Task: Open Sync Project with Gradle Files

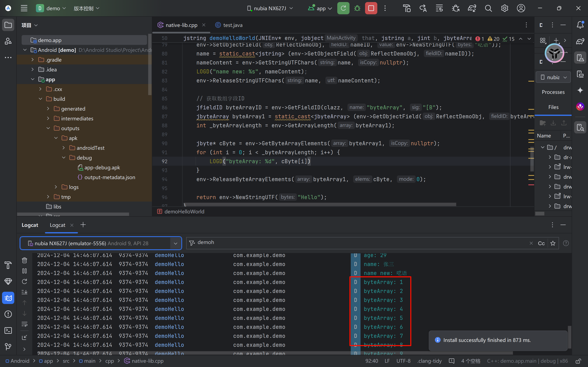Action: tap(472, 8)
